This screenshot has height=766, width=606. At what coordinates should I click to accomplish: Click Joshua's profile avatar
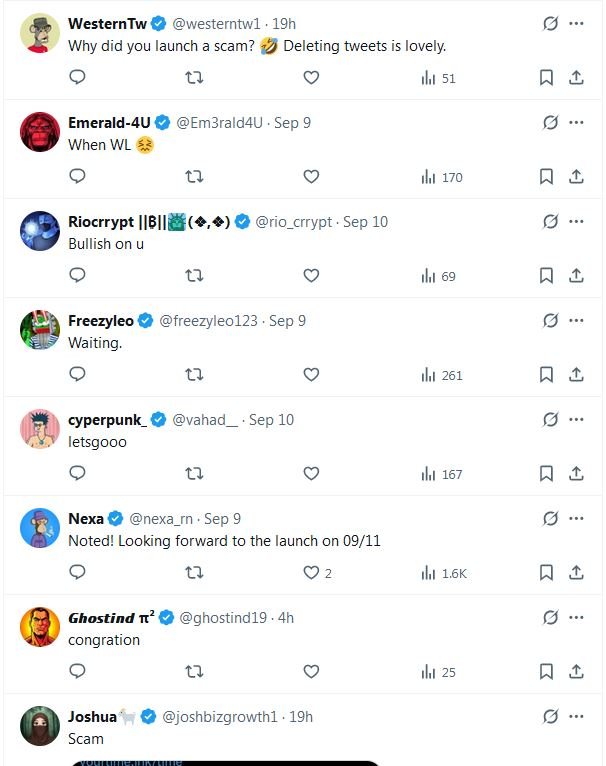click(x=40, y=726)
